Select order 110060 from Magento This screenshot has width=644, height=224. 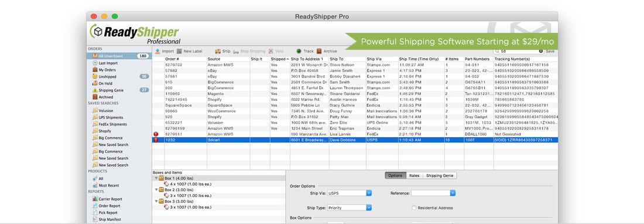(355, 94)
